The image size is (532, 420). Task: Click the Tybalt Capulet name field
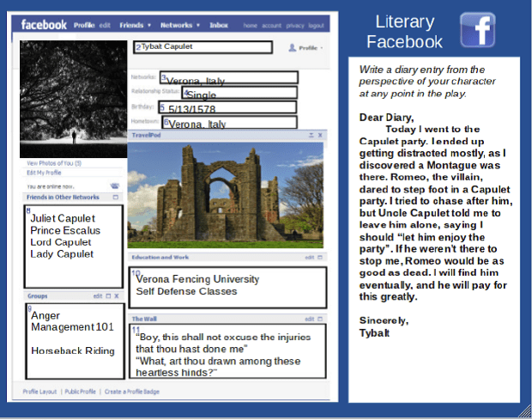coord(204,47)
